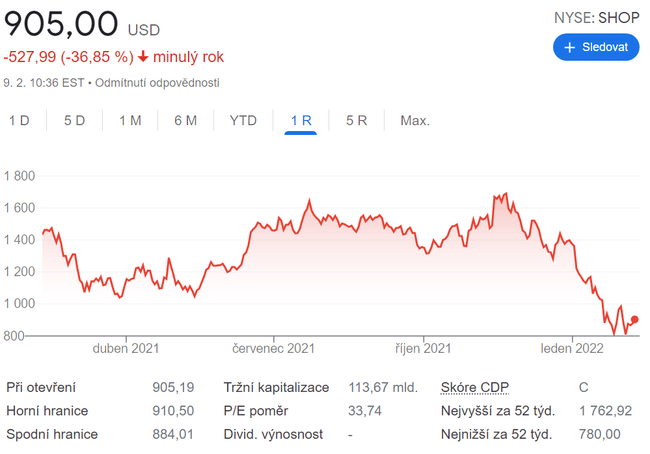Viewport: 650px width, 454px height.
Task: Select the 5 D chart range
Action: click(74, 121)
